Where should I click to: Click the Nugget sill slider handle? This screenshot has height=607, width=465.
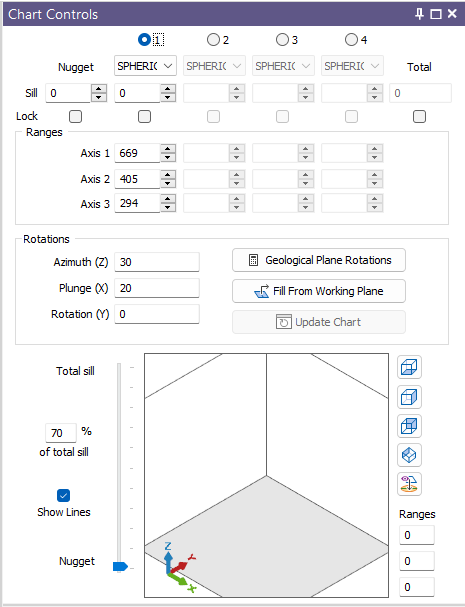click(x=120, y=567)
